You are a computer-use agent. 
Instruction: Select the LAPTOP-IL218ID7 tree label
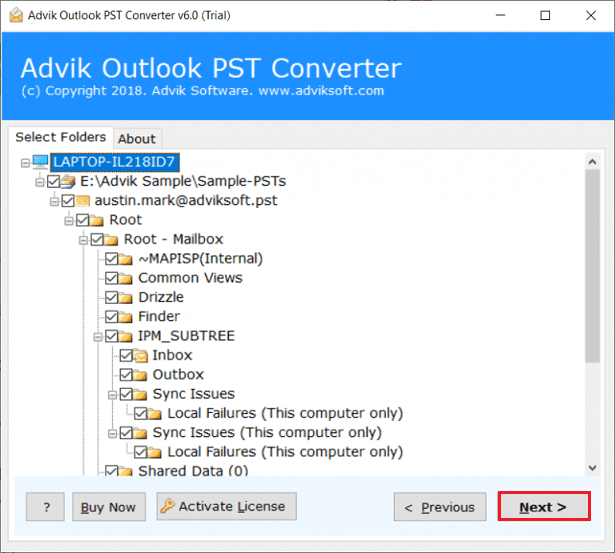115,162
